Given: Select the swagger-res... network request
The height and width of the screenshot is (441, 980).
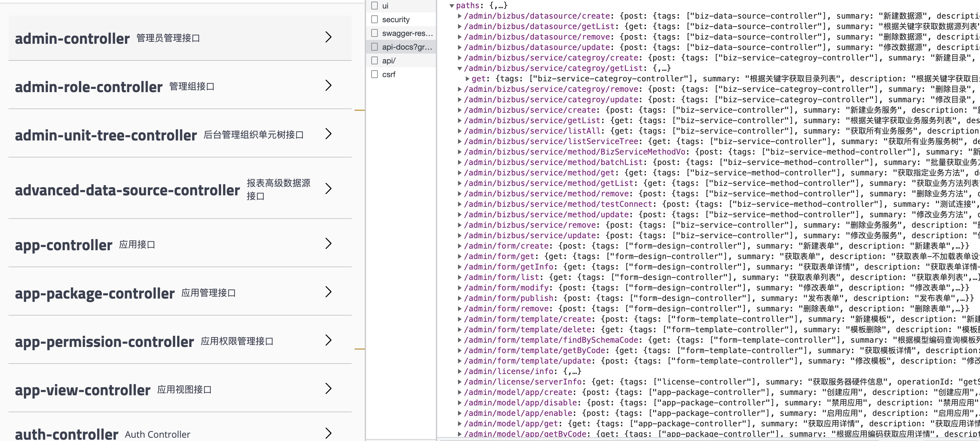Looking at the screenshot, I should tap(407, 33).
